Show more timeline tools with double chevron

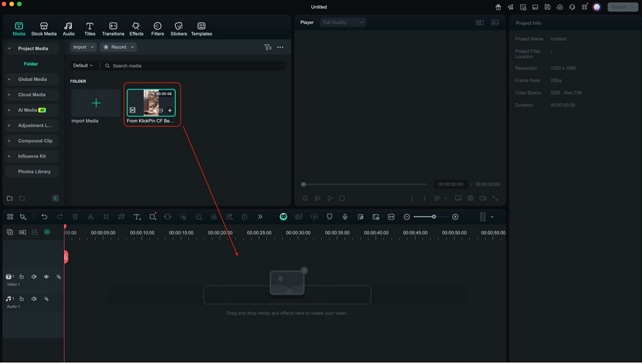point(260,217)
